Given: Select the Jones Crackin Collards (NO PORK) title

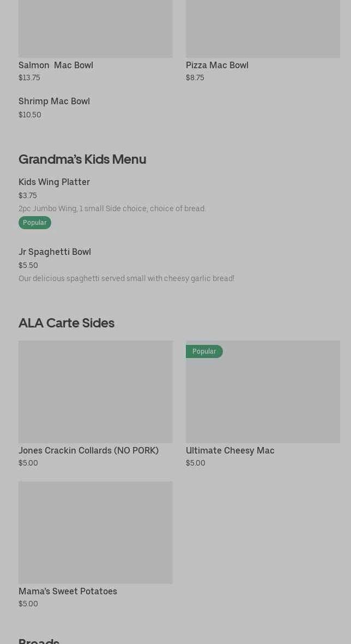Looking at the screenshot, I should click(x=88, y=451).
